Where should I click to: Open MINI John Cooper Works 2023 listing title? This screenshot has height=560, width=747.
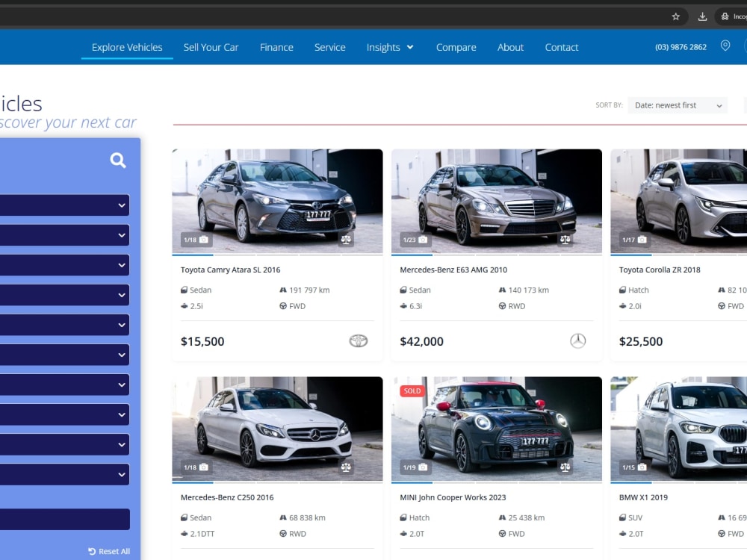(x=453, y=497)
